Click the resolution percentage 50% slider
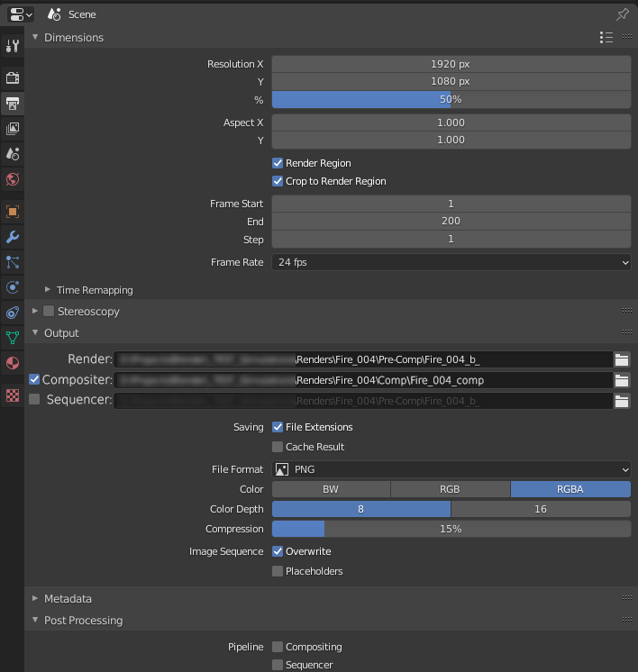 click(451, 99)
